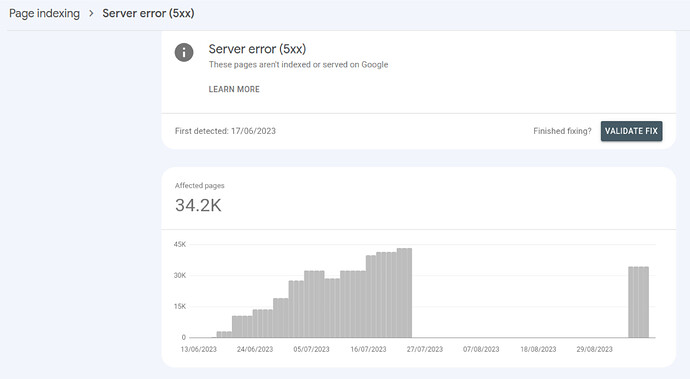Viewport: 690px width, 379px height.
Task: Go back to Page indexing breadcrumb
Action: coord(44,13)
